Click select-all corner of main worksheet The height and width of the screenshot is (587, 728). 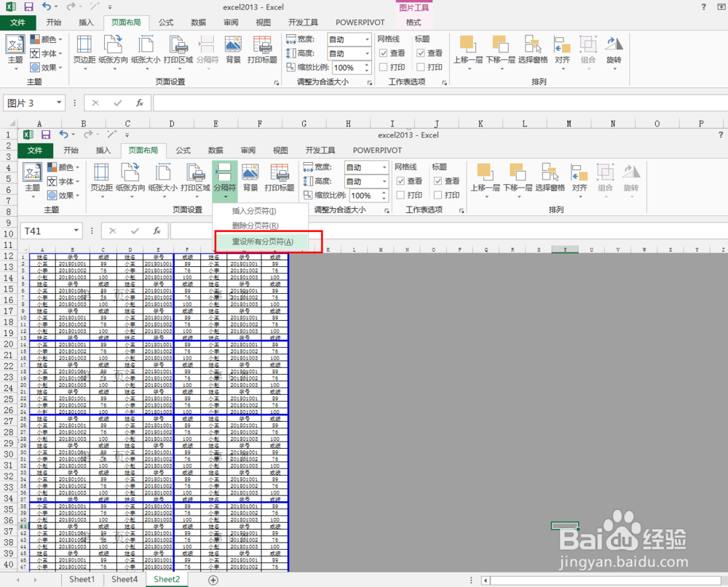tap(9, 124)
